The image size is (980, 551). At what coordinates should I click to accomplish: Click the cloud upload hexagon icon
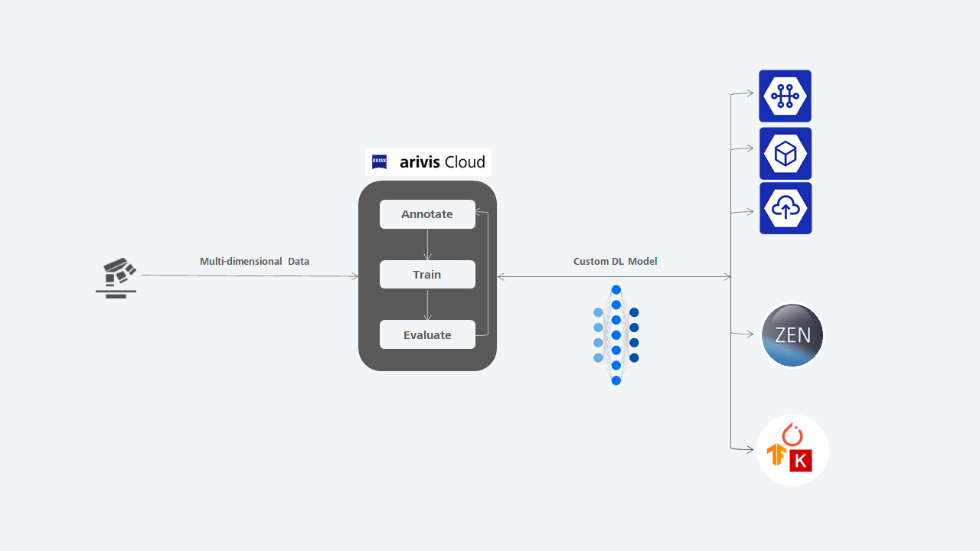pyautogui.click(x=786, y=208)
